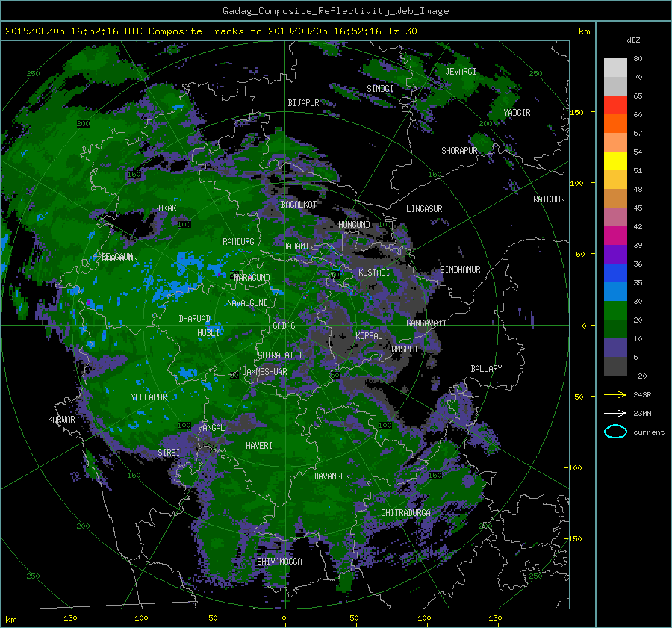Click the HUBLI city label
The image size is (672, 628).
point(208,333)
